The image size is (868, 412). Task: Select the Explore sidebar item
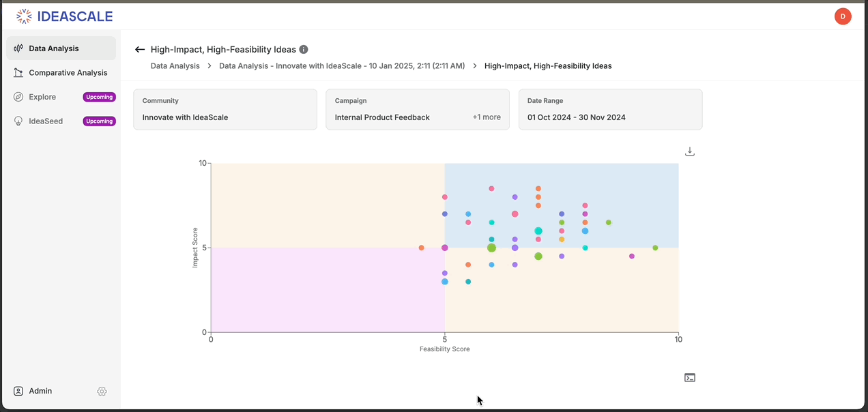coord(61,97)
